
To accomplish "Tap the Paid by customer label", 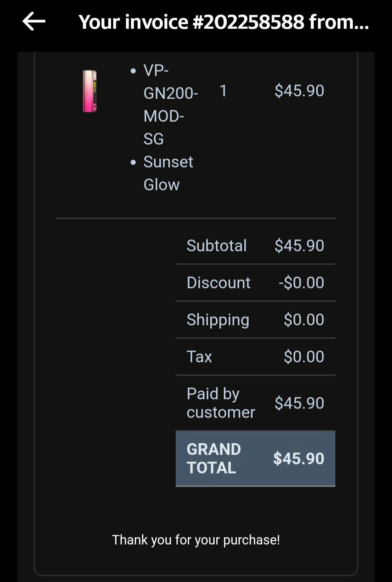I will coord(221,403).
